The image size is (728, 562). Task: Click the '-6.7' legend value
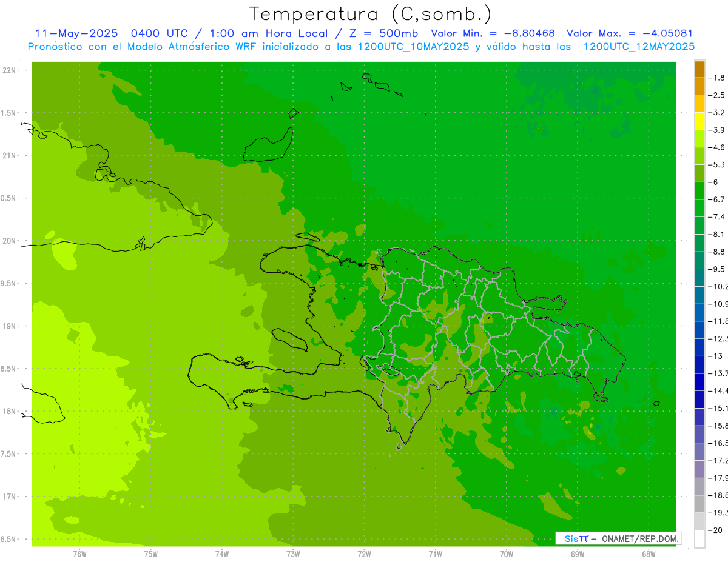coord(716,199)
